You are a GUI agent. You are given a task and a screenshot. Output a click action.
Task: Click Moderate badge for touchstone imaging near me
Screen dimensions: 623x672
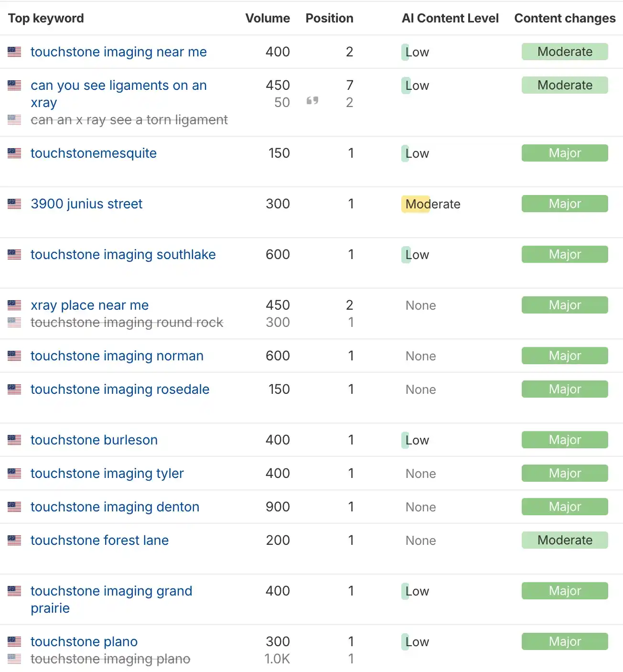564,52
